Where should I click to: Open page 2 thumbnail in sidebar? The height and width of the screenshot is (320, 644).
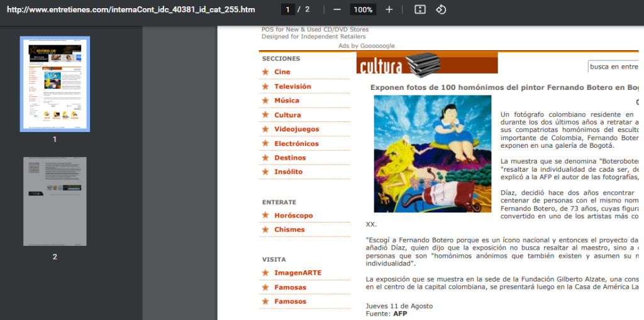click(x=55, y=201)
